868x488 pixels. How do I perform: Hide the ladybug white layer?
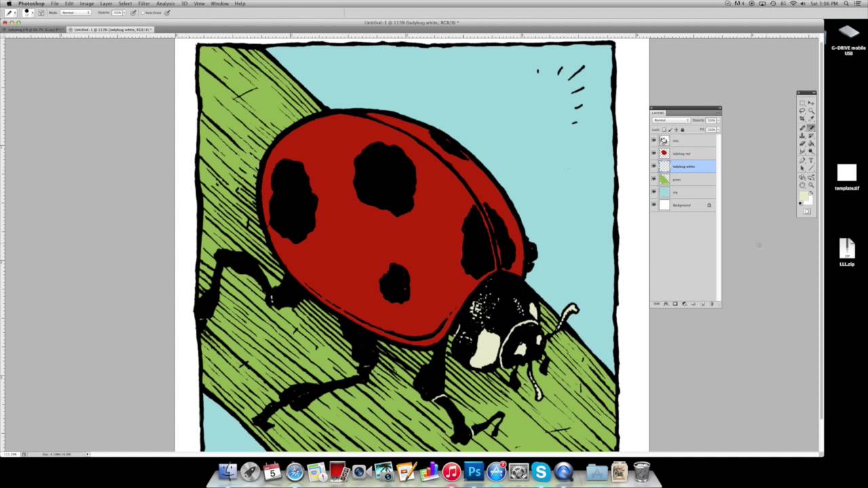click(654, 166)
